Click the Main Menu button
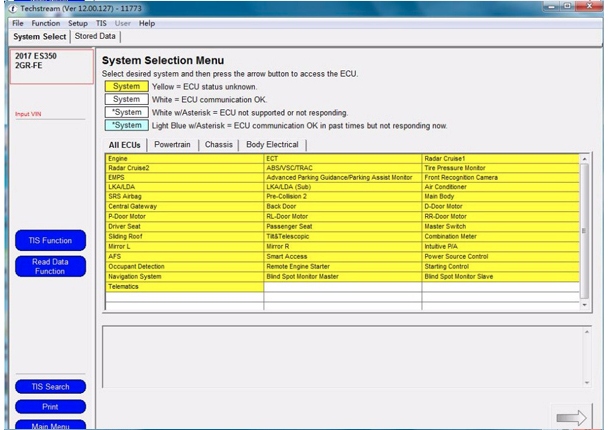The width and height of the screenshot is (614, 430). point(50,425)
